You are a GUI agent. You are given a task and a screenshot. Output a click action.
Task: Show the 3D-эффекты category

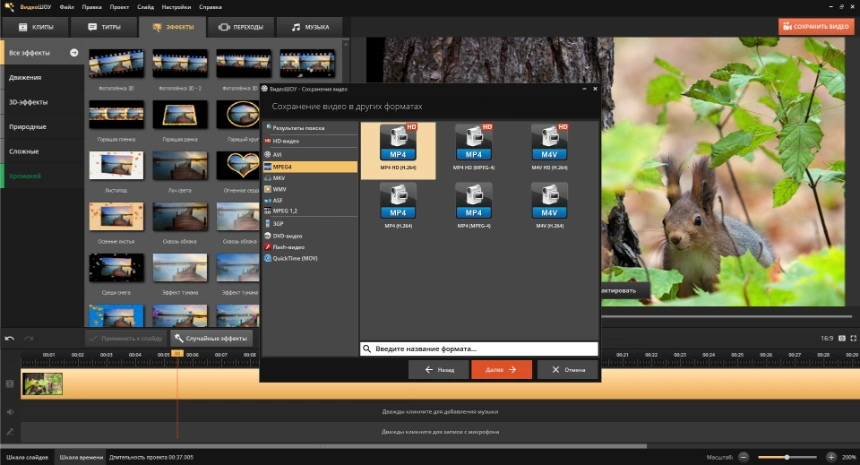tap(43, 102)
